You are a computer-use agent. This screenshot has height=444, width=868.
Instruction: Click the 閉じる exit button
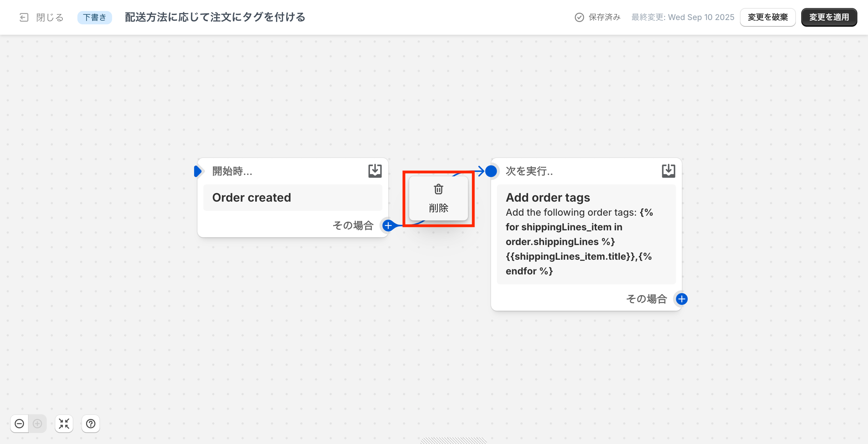42,17
